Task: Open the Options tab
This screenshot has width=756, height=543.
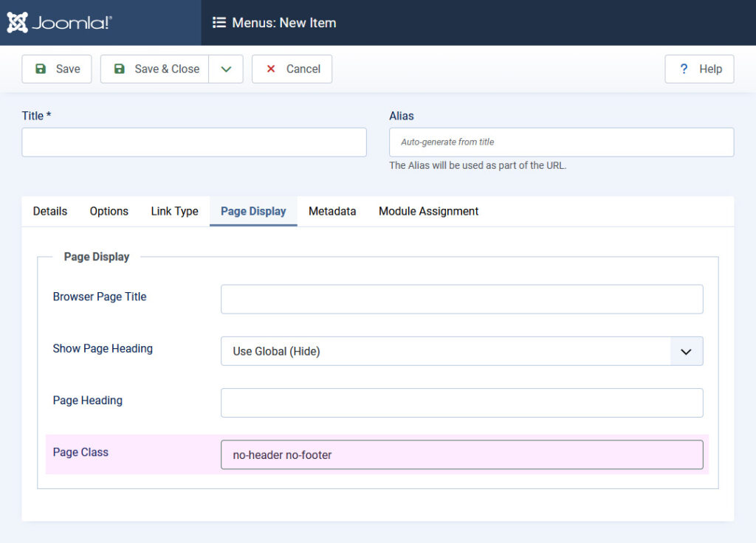Action: tap(109, 211)
